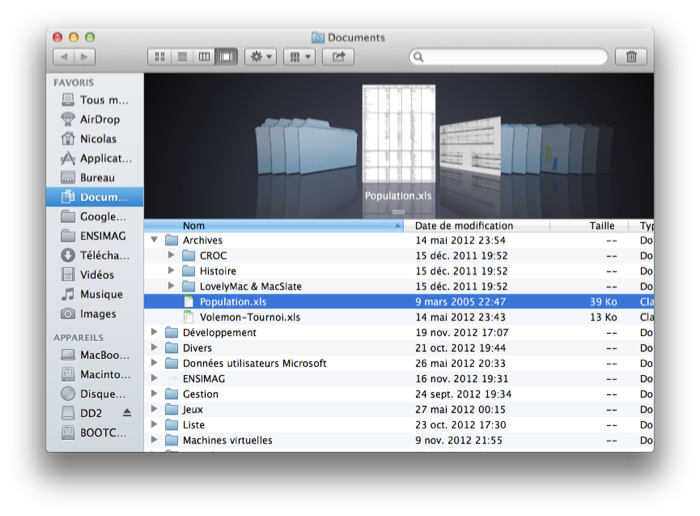Click the trash delete toolbar icon

pyautogui.click(x=631, y=57)
